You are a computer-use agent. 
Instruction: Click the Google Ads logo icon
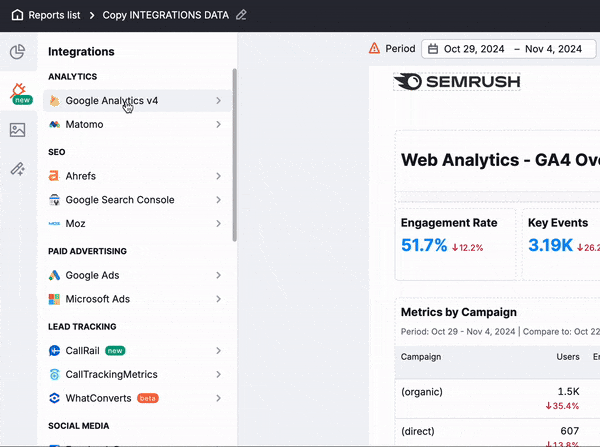54,275
